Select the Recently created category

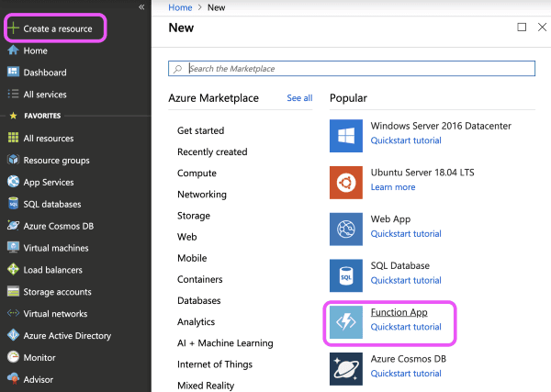click(212, 151)
